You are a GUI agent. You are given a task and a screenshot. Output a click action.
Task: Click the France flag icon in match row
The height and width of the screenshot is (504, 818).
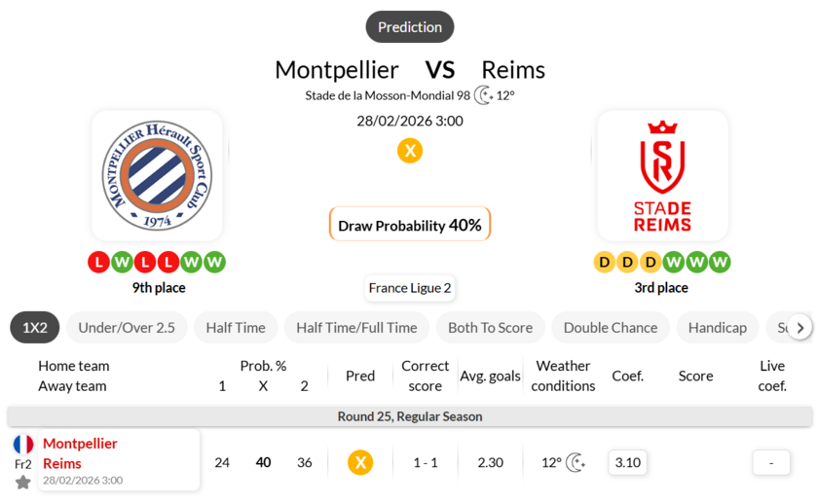pyautogui.click(x=23, y=445)
